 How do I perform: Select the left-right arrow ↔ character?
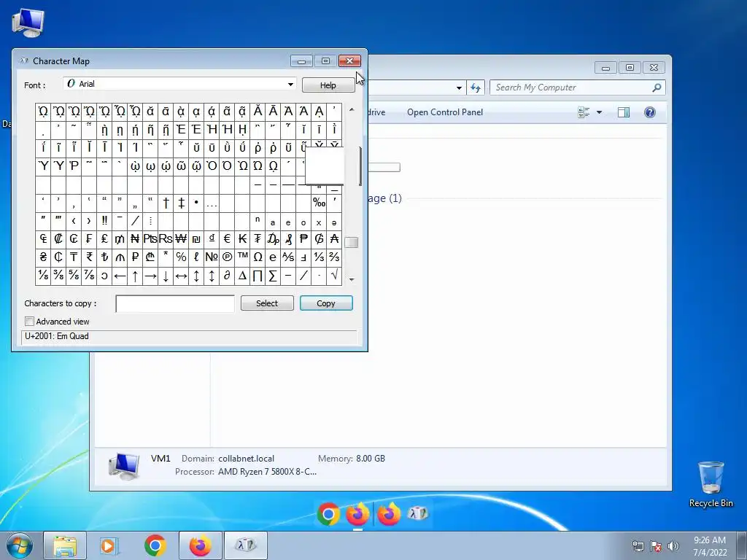[181, 275]
